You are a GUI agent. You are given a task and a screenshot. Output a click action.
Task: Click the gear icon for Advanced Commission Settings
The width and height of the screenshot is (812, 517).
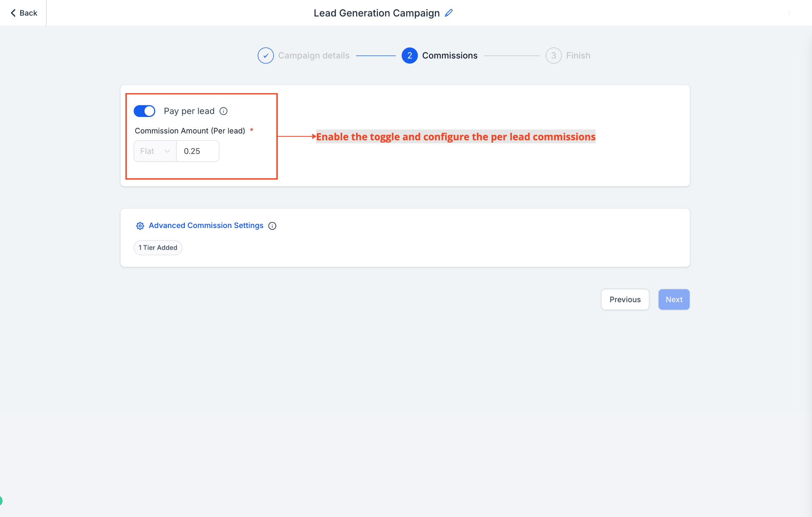pos(140,226)
